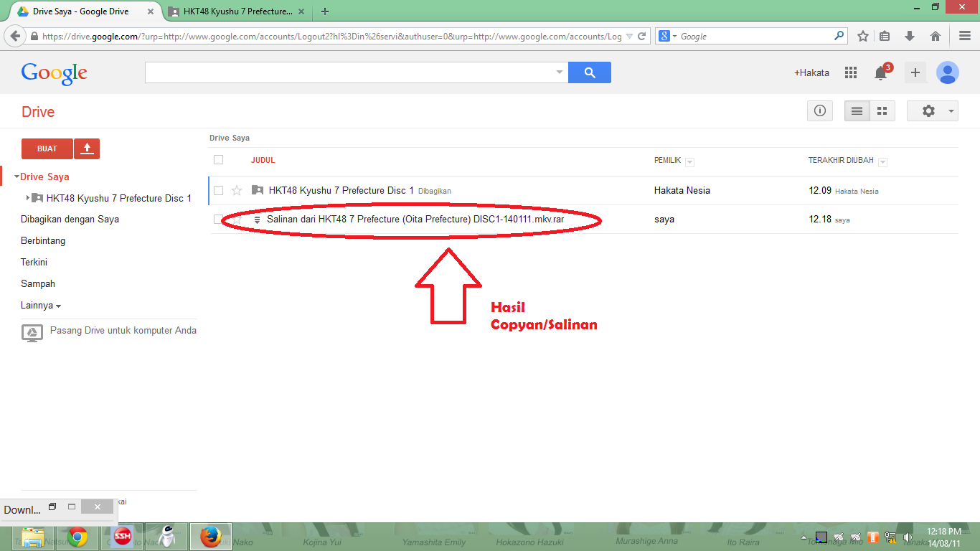The width and height of the screenshot is (980, 551).
Task: Click the plus Share button
Action: (915, 72)
